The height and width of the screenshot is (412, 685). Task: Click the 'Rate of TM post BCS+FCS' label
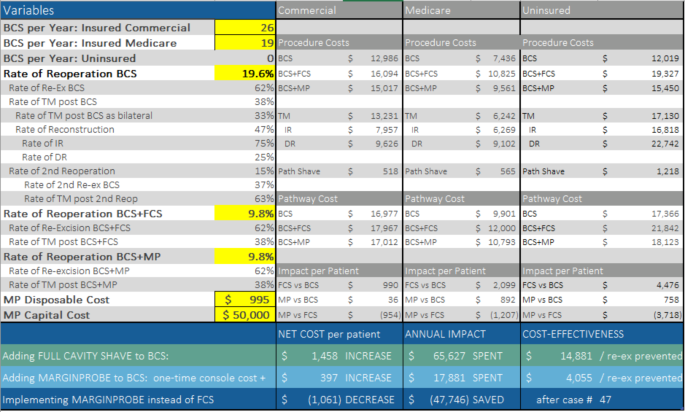tap(63, 242)
